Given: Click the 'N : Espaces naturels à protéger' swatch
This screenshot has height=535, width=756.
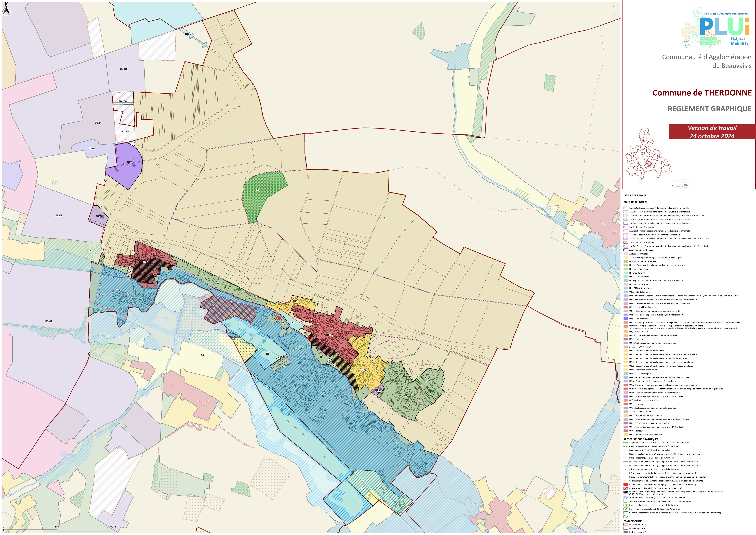Looking at the screenshot, I should point(626,262).
